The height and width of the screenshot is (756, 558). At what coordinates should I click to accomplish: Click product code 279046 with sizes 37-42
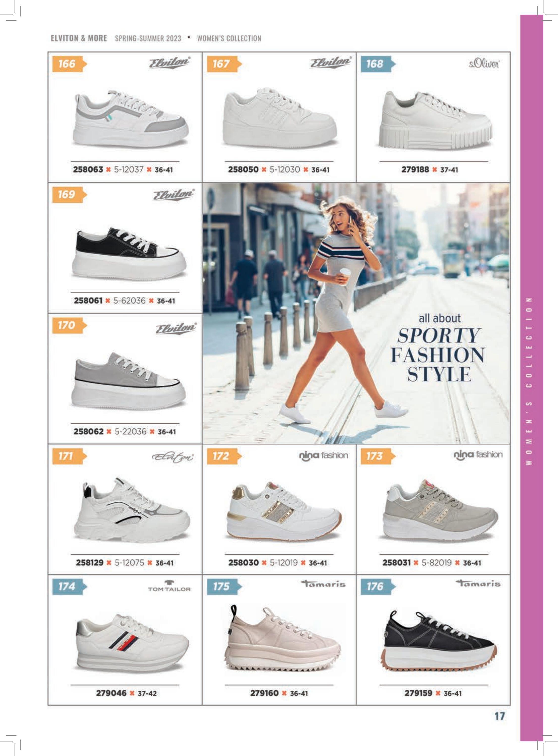[126, 693]
